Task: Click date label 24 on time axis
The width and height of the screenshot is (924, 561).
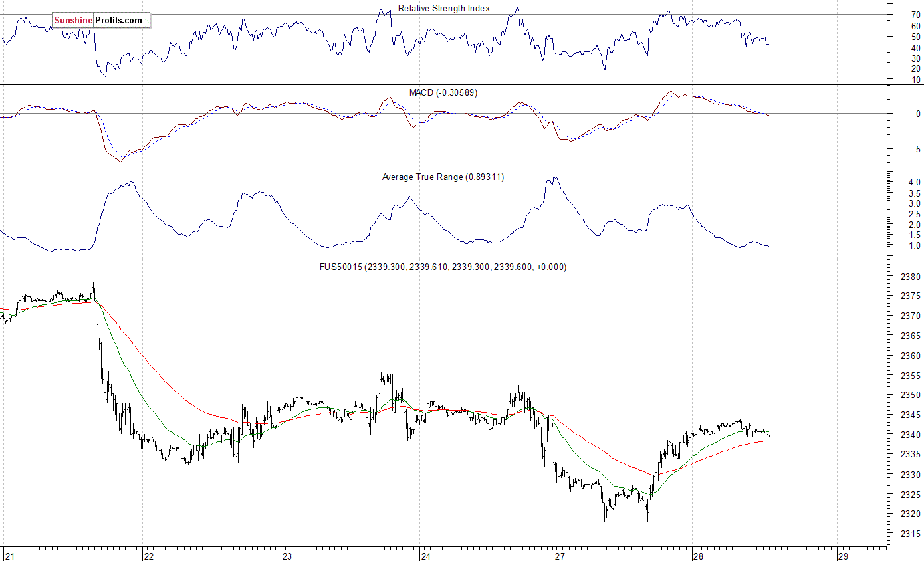Action: pos(425,556)
